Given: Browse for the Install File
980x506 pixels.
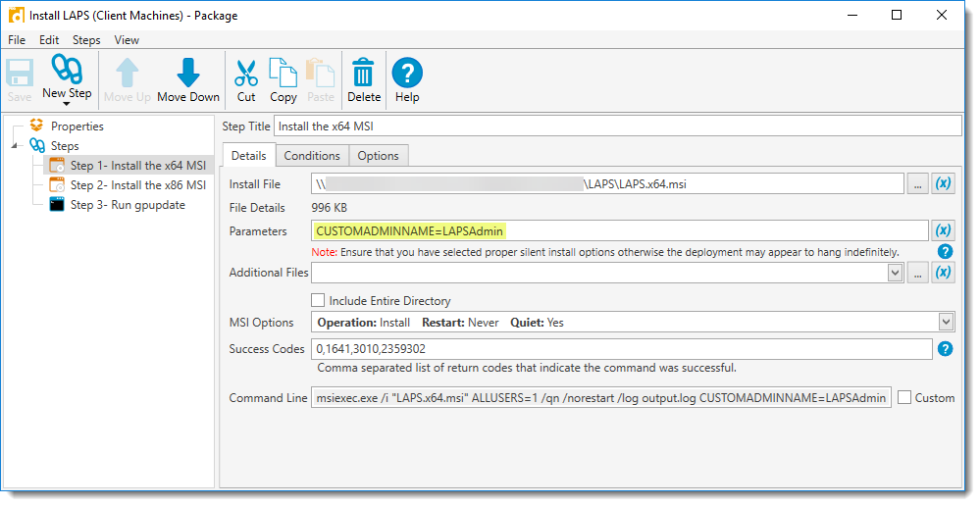Looking at the screenshot, I should [917, 183].
